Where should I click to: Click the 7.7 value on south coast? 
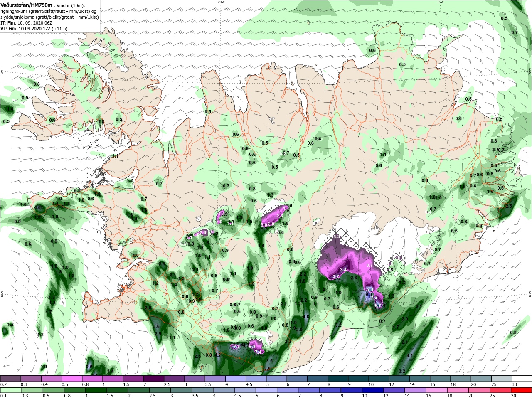coord(236,347)
